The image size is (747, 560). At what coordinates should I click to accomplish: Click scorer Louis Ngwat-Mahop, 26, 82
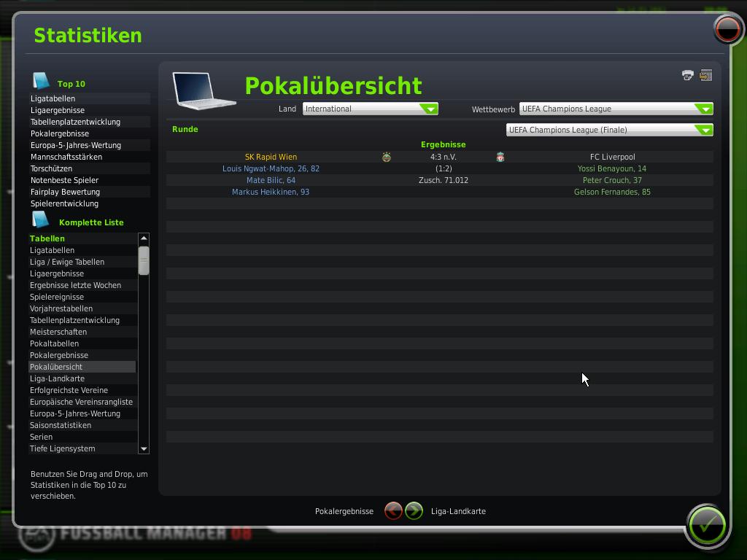(x=271, y=168)
